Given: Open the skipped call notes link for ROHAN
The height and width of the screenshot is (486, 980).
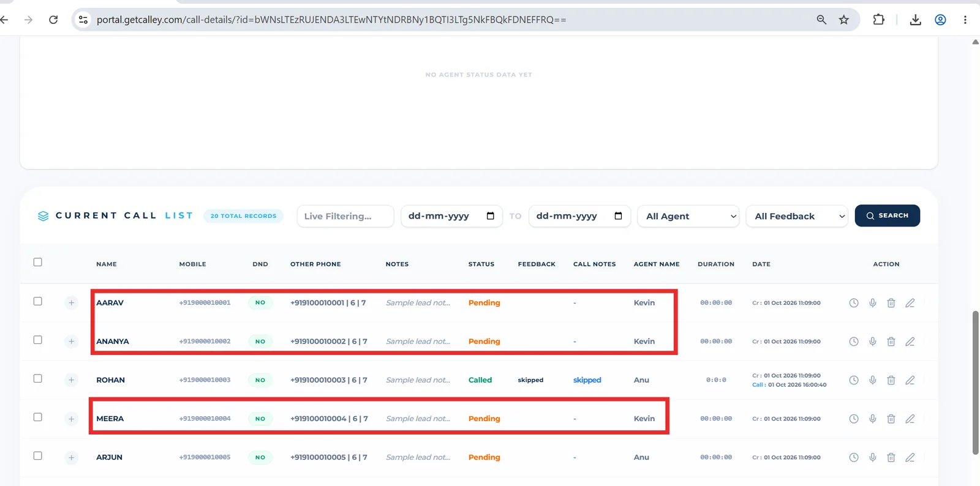Looking at the screenshot, I should point(587,380).
